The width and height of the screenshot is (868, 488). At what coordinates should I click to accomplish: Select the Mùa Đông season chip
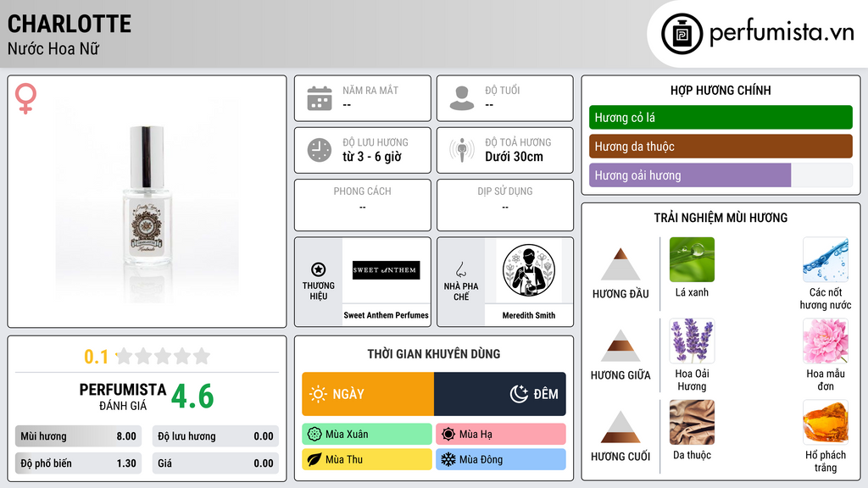pyautogui.click(x=501, y=459)
